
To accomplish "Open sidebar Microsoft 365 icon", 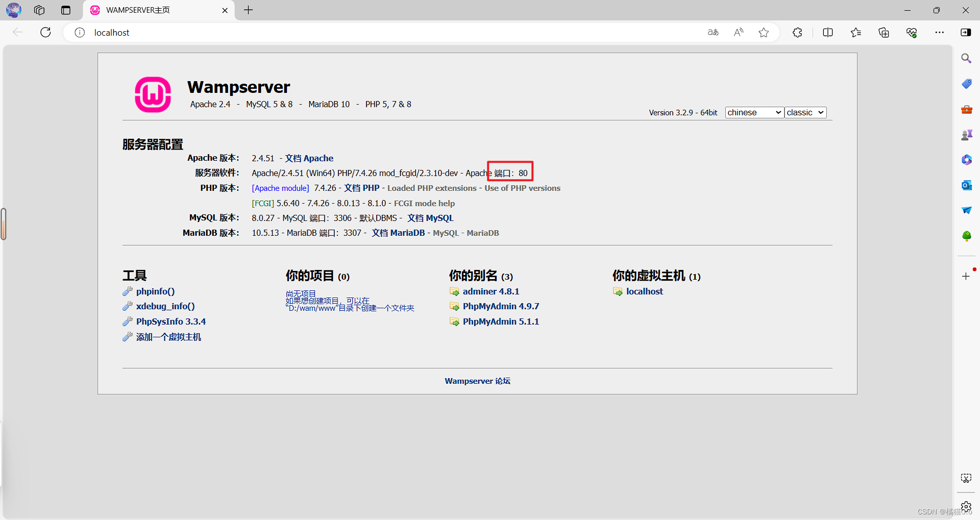I will (967, 160).
